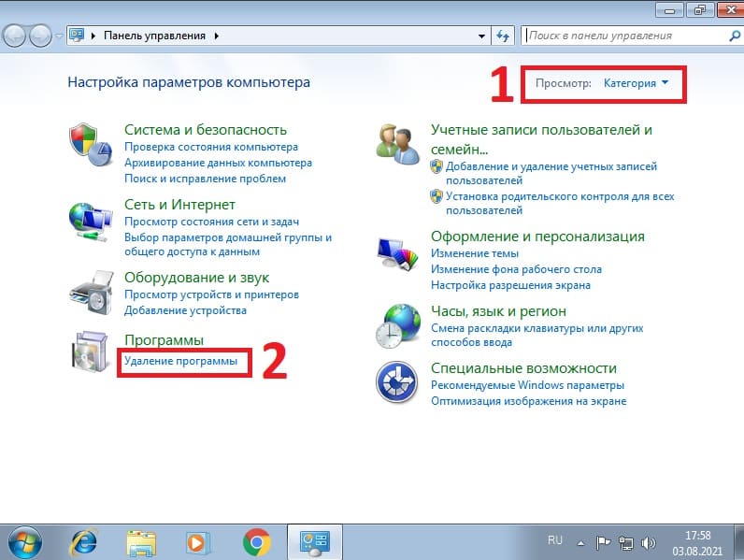Click the Network and Internet globe icon
Viewport: 744px width, 560px height.
pos(90,222)
